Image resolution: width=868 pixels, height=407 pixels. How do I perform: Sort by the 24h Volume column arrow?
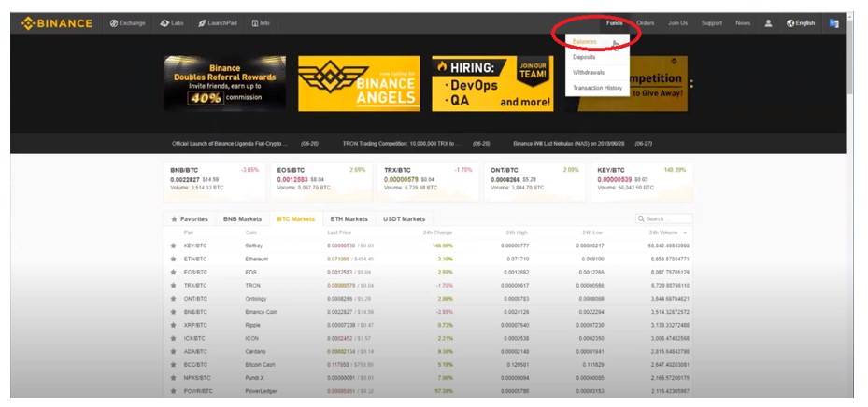click(x=687, y=232)
